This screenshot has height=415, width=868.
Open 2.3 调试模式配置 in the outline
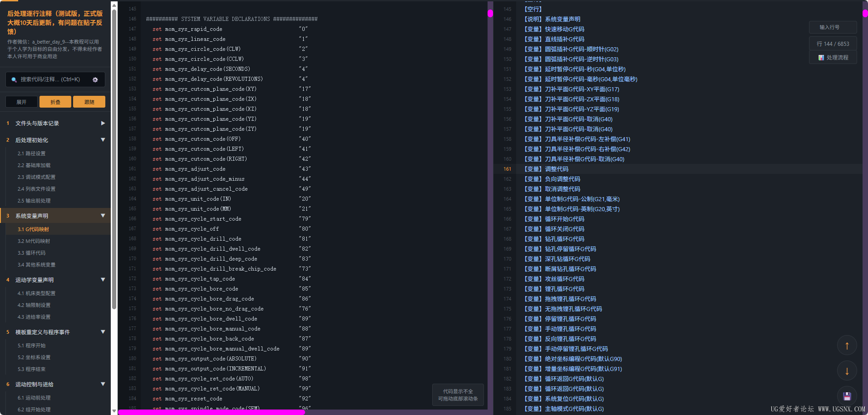pyautogui.click(x=36, y=177)
